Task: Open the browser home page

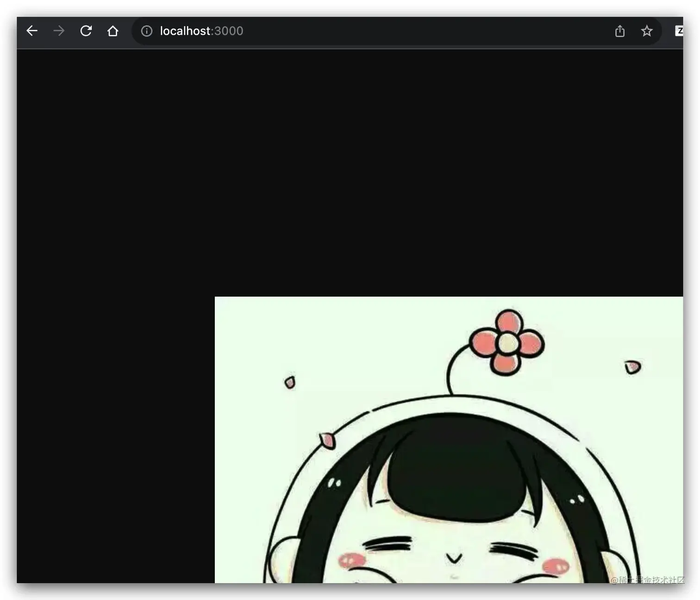Action: click(113, 31)
